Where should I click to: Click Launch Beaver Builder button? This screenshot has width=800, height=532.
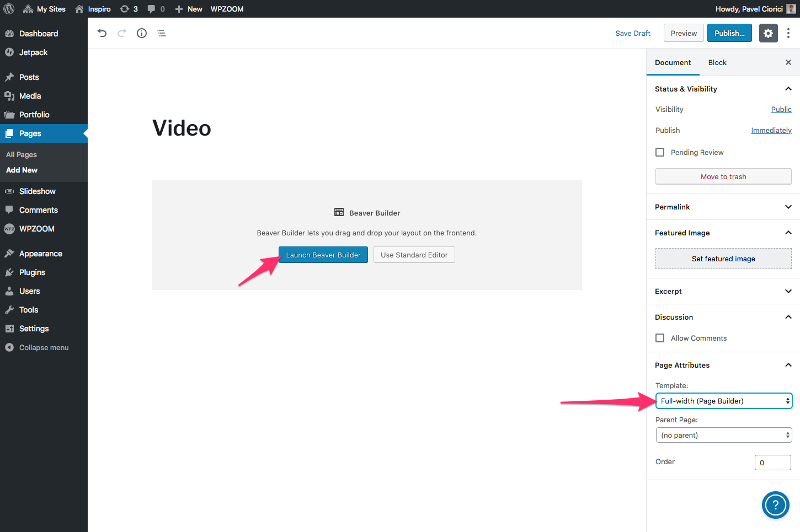[323, 255]
